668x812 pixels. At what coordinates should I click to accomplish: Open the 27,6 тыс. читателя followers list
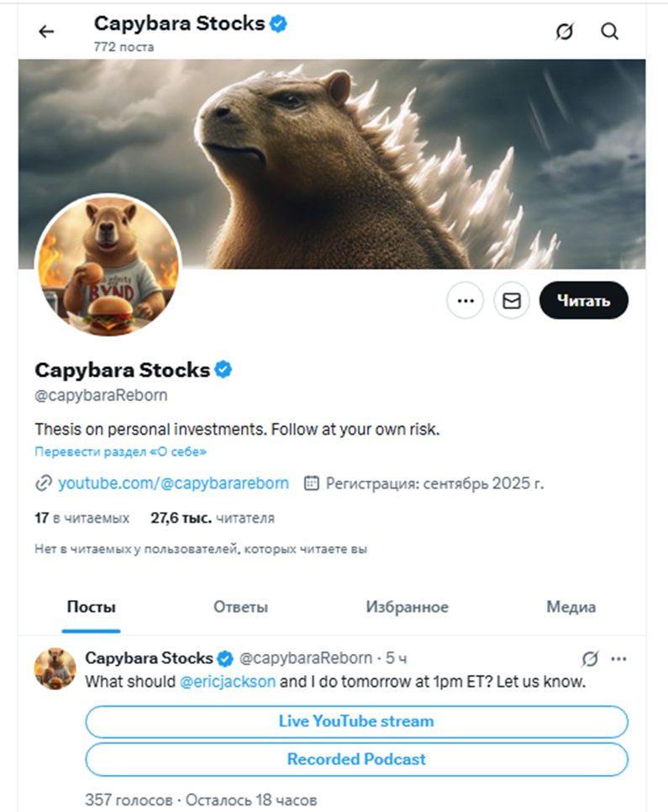coord(212,519)
